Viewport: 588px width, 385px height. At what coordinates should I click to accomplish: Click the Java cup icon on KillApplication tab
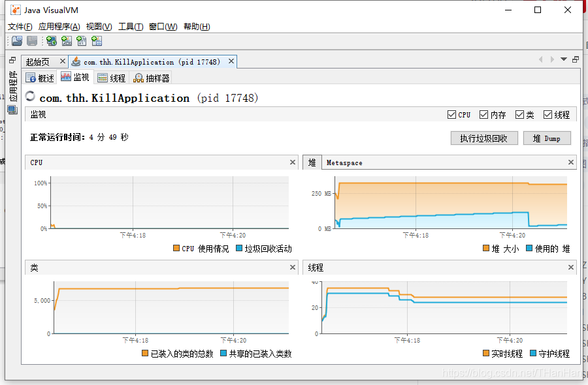74,60
